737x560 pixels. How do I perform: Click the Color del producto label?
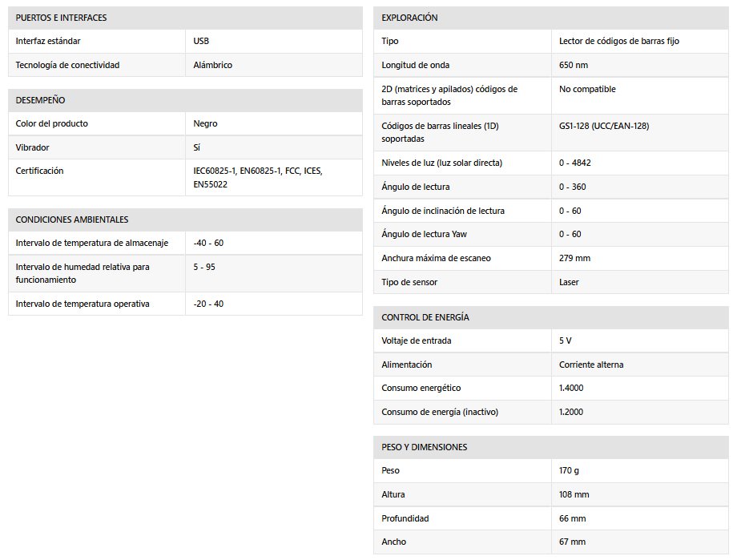(x=52, y=123)
